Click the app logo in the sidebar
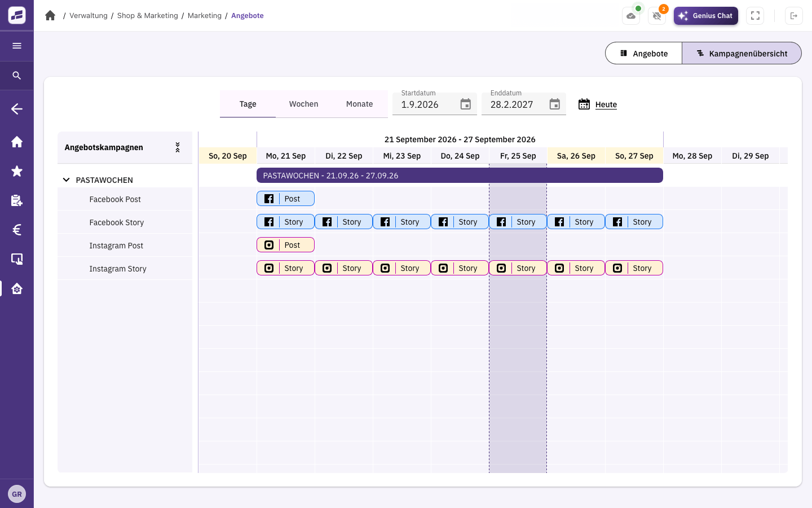Screen dimensions: 812x508 17,15
